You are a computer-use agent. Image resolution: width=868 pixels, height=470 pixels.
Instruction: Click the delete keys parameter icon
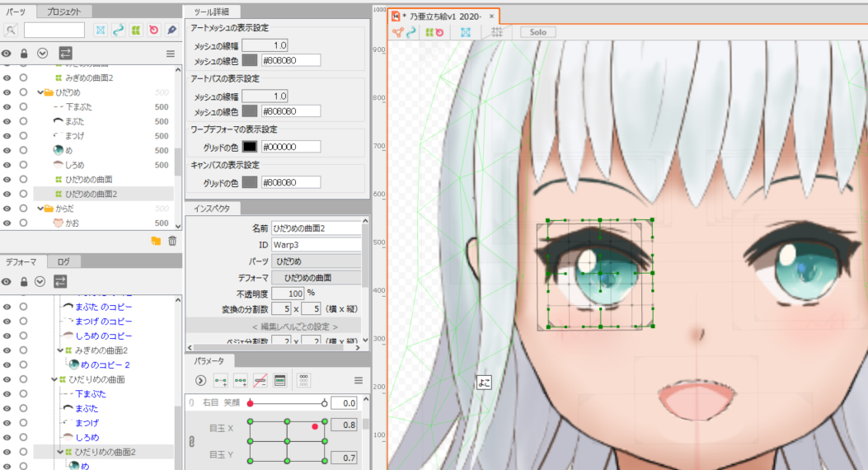260,380
